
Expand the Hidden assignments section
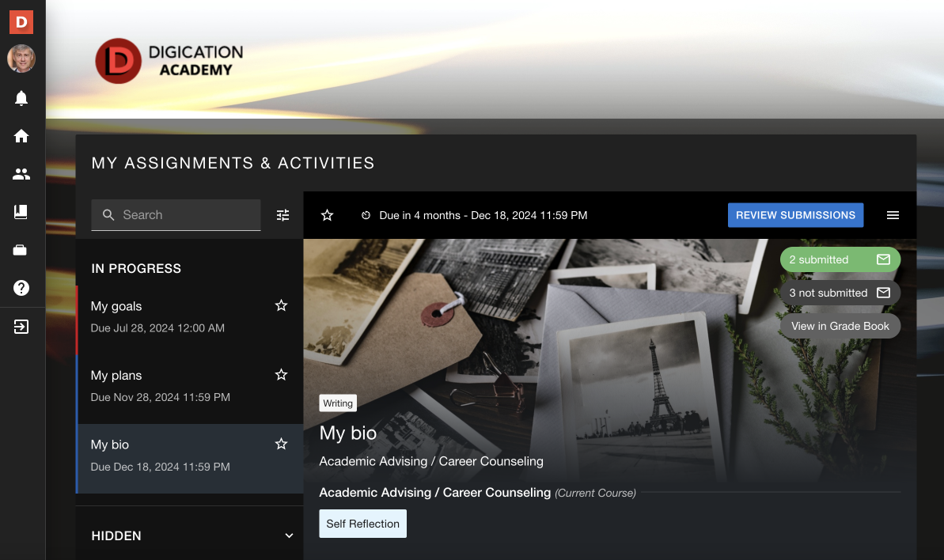(x=289, y=536)
